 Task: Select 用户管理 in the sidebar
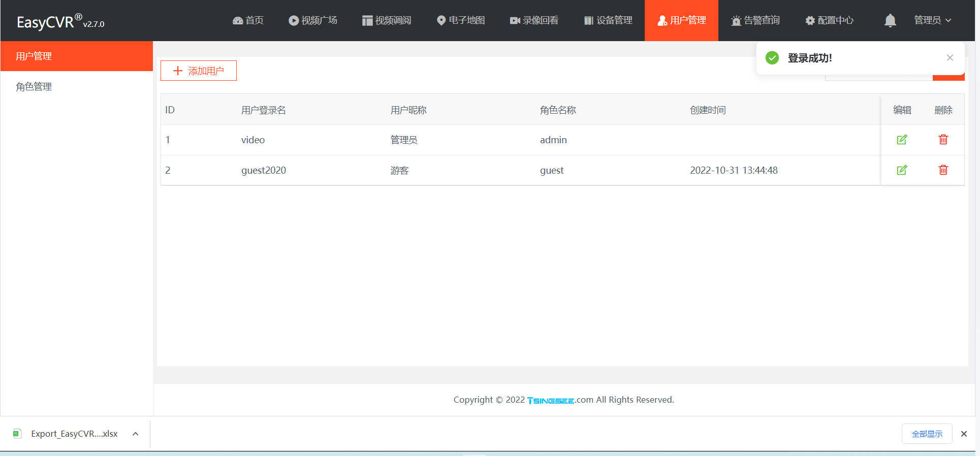pos(77,56)
